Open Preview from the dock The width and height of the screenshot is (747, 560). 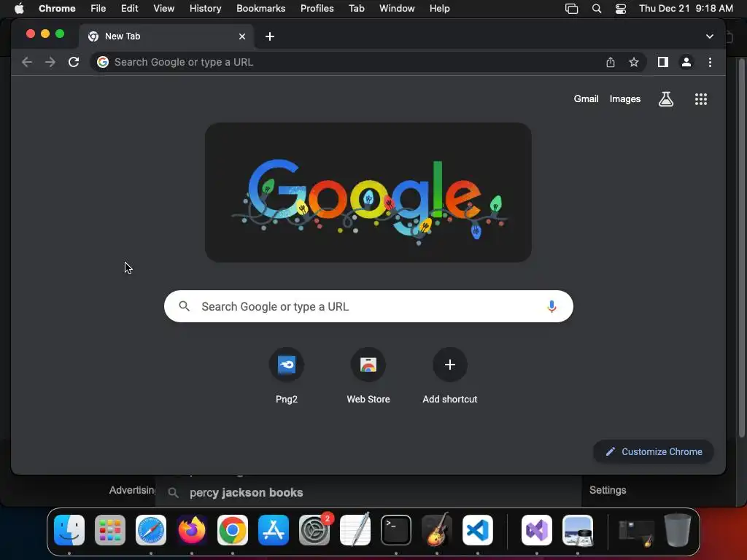[x=578, y=530]
